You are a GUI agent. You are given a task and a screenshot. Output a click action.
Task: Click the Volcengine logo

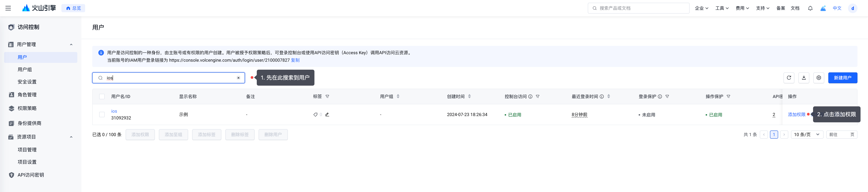pyautogui.click(x=39, y=8)
